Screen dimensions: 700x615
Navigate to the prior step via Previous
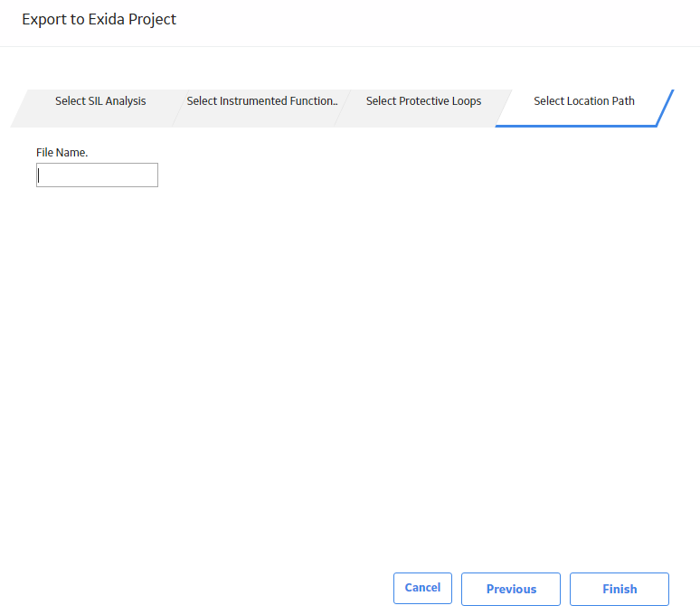coord(511,589)
